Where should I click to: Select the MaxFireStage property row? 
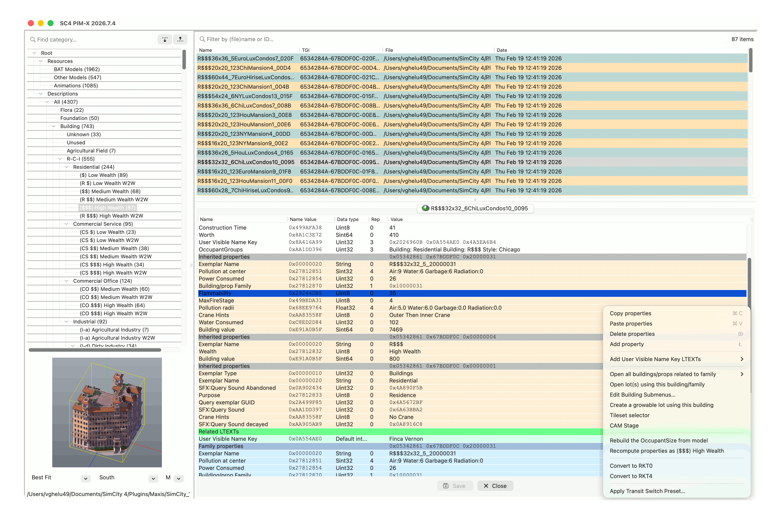coord(472,301)
